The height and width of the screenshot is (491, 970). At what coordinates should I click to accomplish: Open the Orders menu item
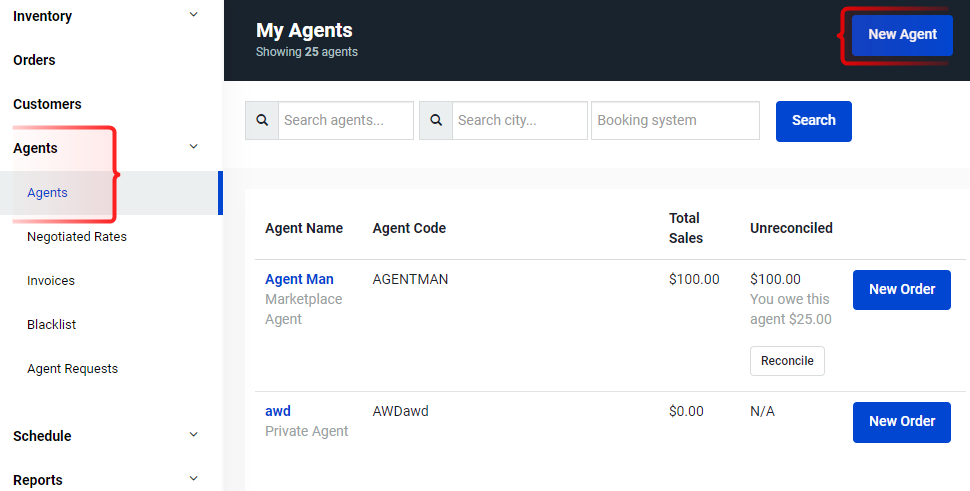click(34, 60)
